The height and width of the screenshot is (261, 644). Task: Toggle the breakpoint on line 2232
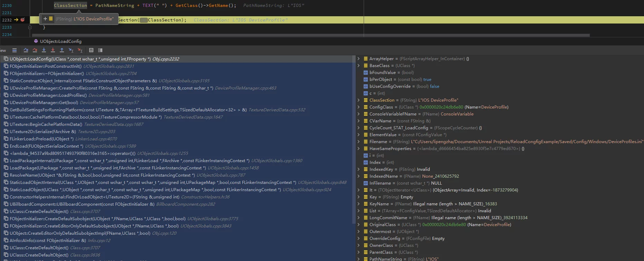(23, 20)
